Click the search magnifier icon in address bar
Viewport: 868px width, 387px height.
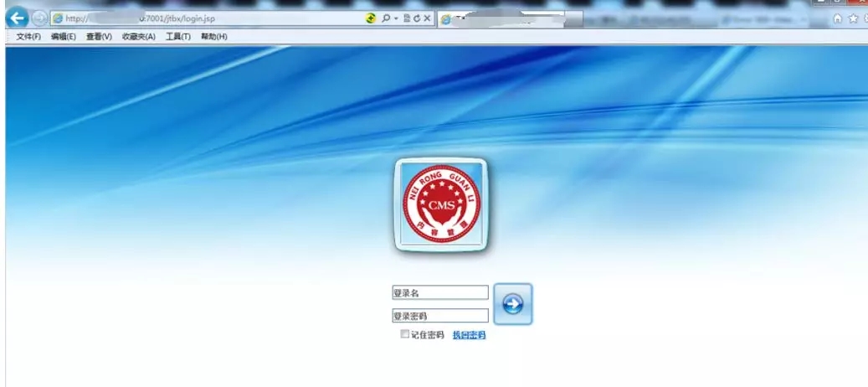[386, 18]
